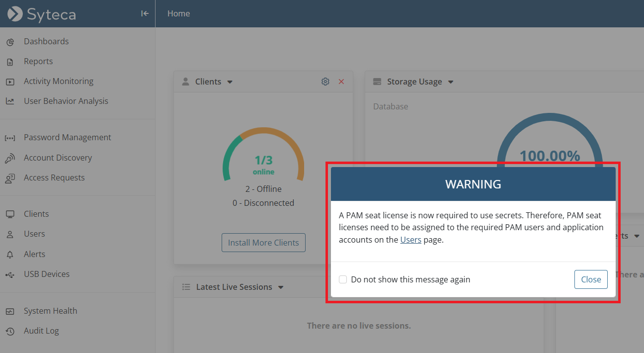The height and width of the screenshot is (353, 644).
Task: Click the USB Devices icon
Action: 10,274
